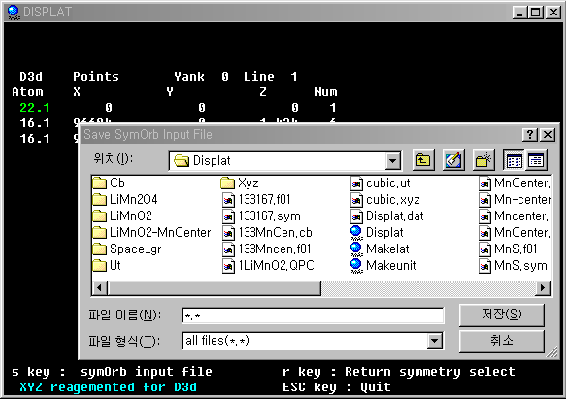Close the Save SymOrb Input File dialog
Viewport: 566px width, 399px height.
point(548,135)
